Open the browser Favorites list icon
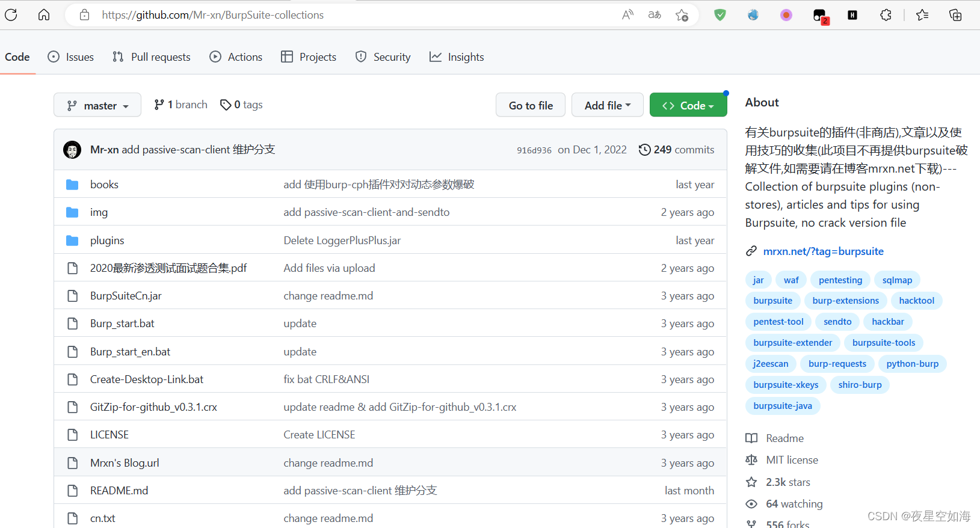 (x=922, y=15)
